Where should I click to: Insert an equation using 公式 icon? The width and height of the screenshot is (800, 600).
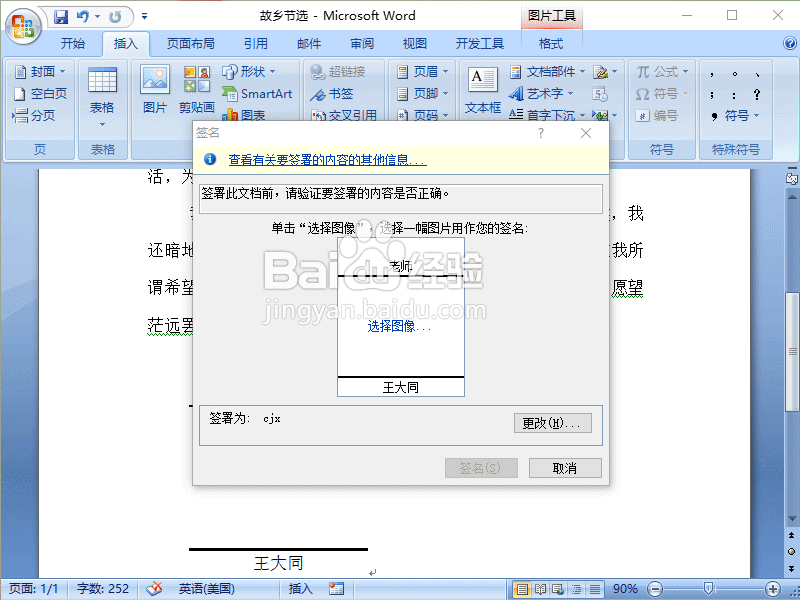coord(662,71)
